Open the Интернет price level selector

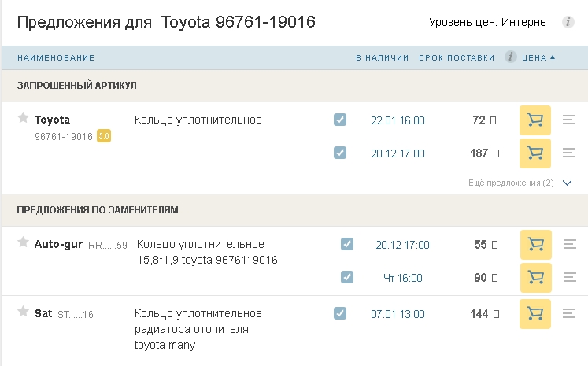pos(527,22)
